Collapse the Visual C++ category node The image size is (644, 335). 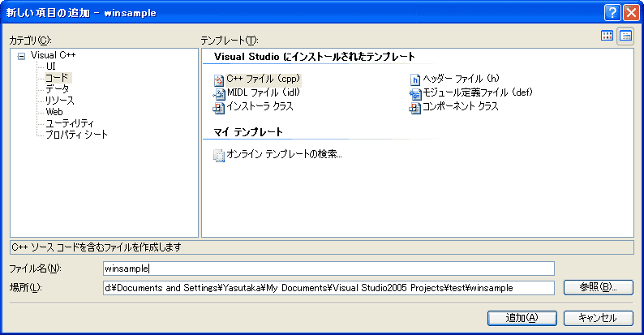point(21,56)
